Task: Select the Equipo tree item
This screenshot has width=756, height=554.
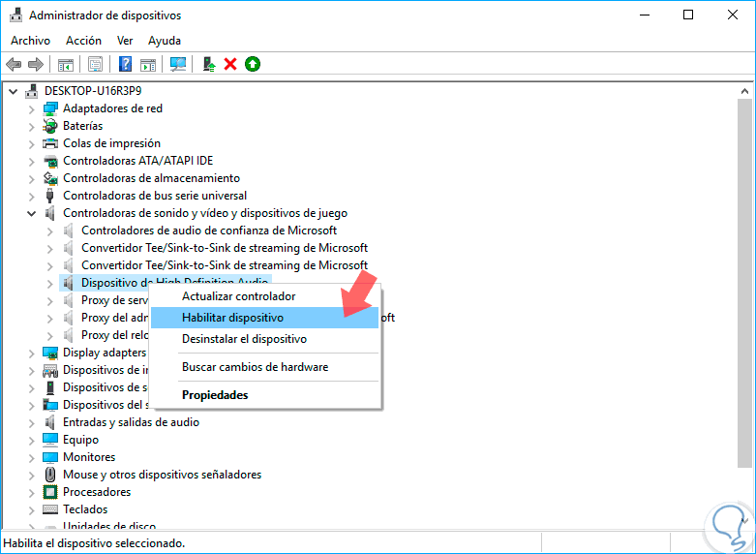Action: [x=80, y=440]
